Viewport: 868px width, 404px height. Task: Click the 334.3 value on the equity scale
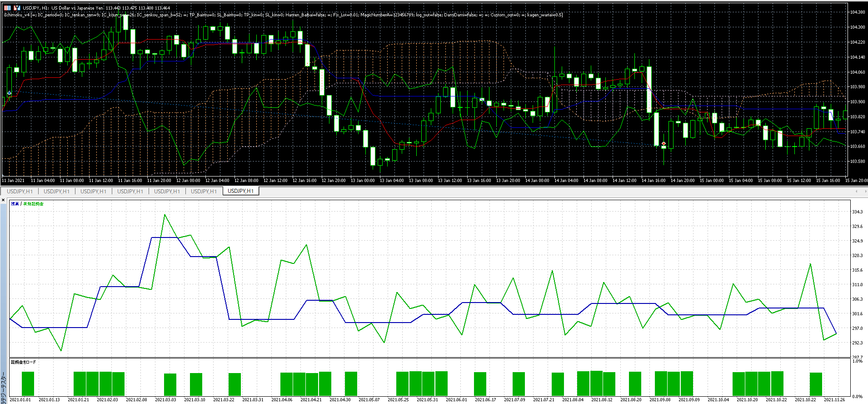(x=857, y=212)
